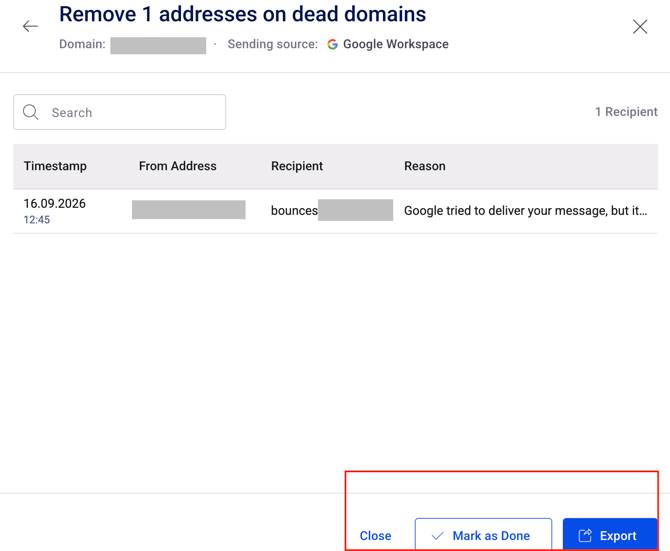Click the Export button
This screenshot has width=670, height=551.
pos(610,535)
